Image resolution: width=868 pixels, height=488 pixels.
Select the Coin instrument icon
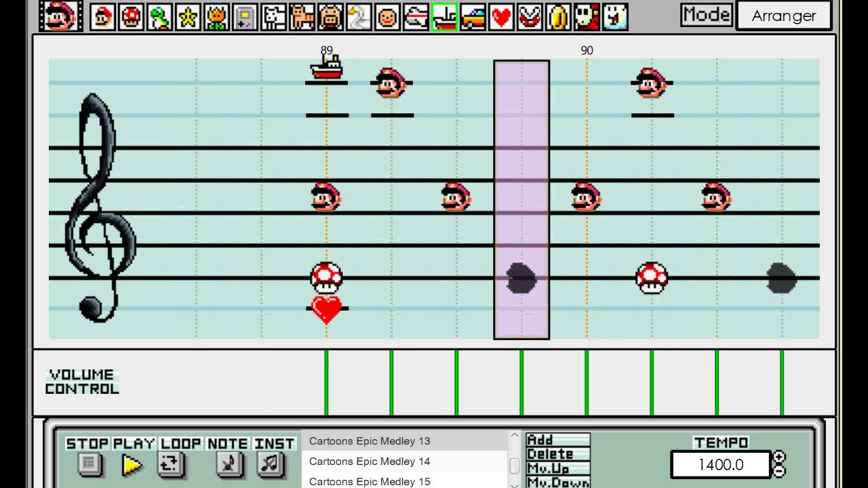point(558,17)
